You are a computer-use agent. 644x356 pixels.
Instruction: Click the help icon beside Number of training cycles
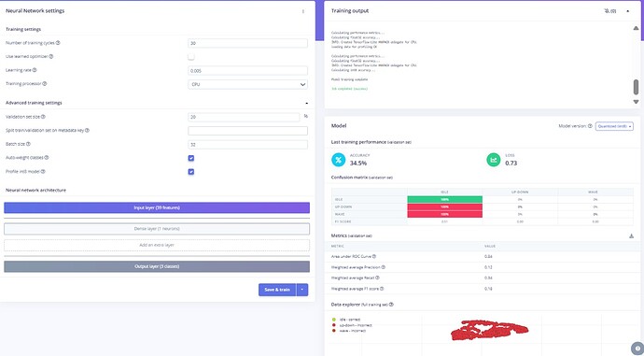point(58,43)
